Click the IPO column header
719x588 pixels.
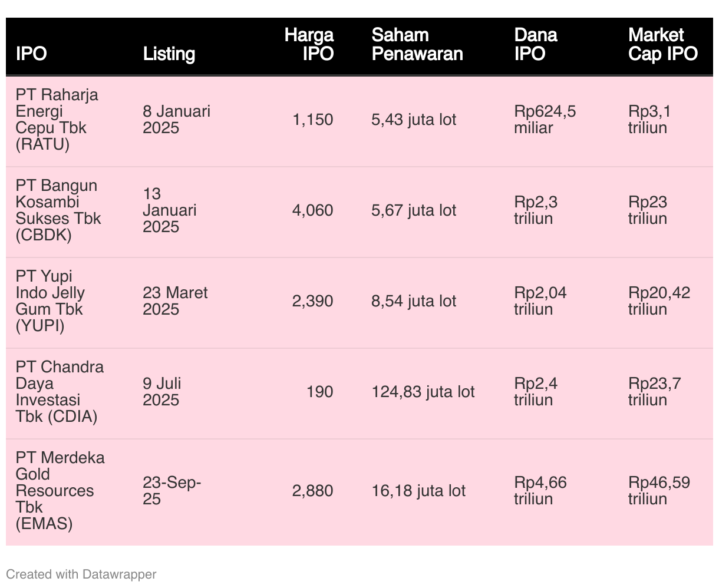click(31, 54)
